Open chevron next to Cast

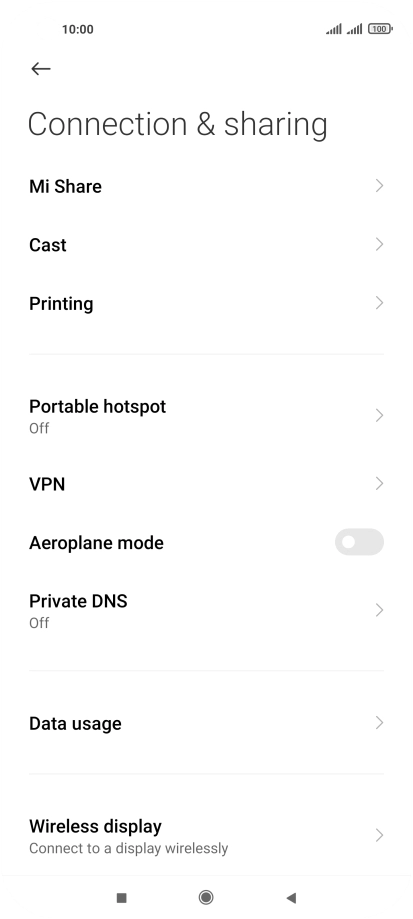[x=379, y=244]
